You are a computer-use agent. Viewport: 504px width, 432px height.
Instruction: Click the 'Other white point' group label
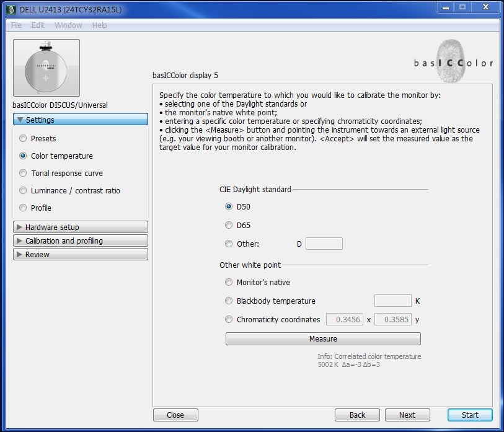point(250,265)
